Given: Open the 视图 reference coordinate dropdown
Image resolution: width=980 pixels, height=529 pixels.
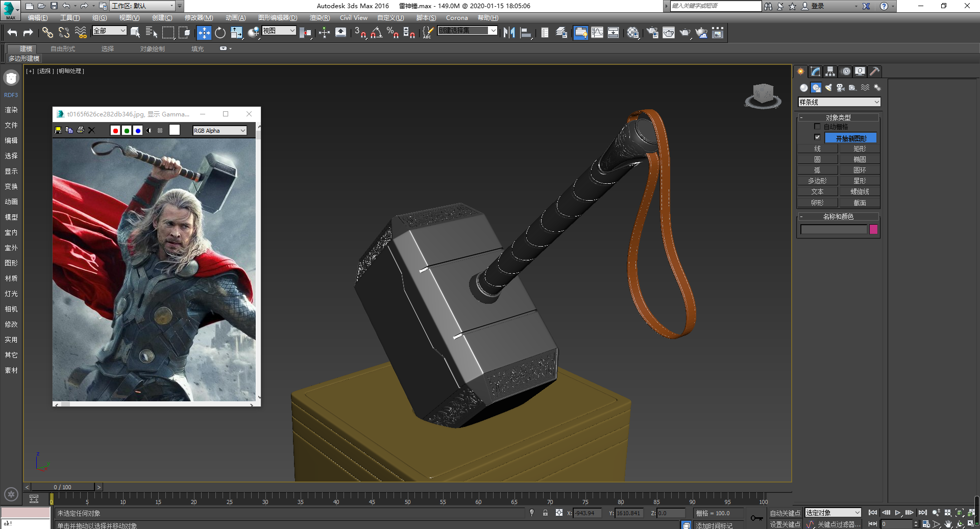Looking at the screenshot, I should pos(279,31).
